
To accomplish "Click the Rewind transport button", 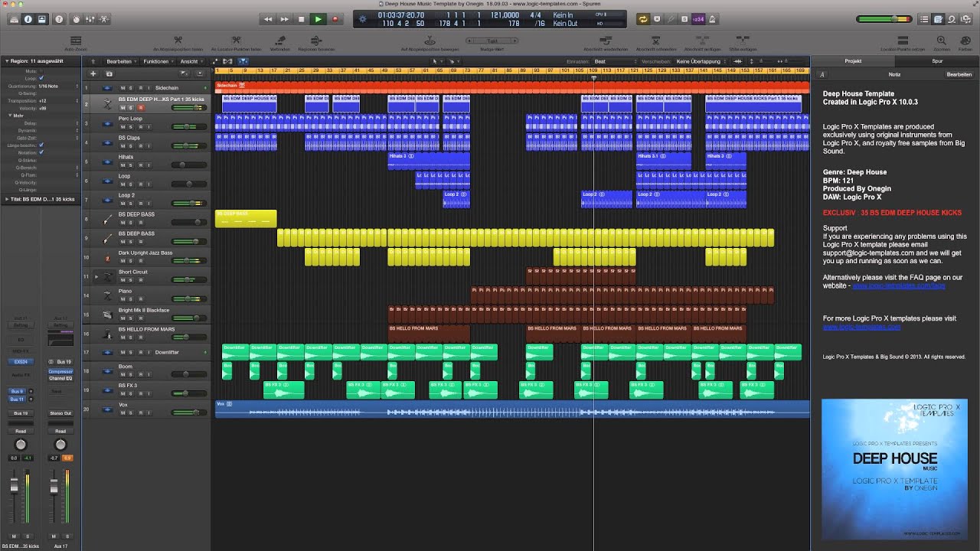I will point(268,19).
